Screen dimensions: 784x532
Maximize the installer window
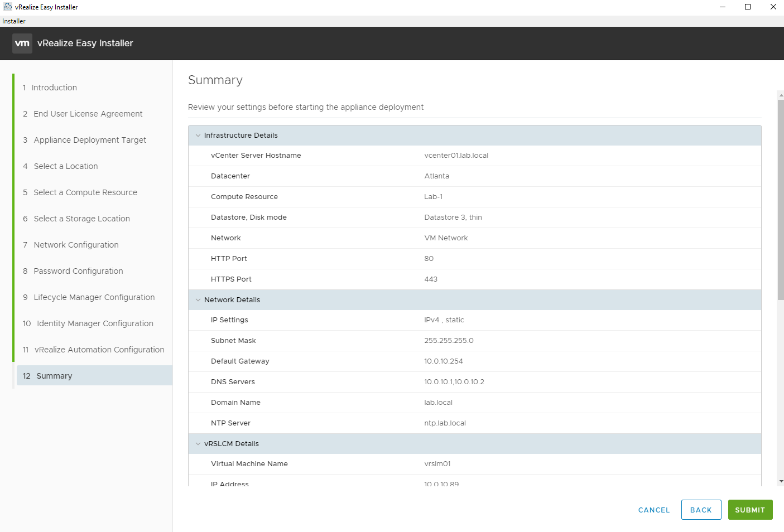click(x=748, y=7)
